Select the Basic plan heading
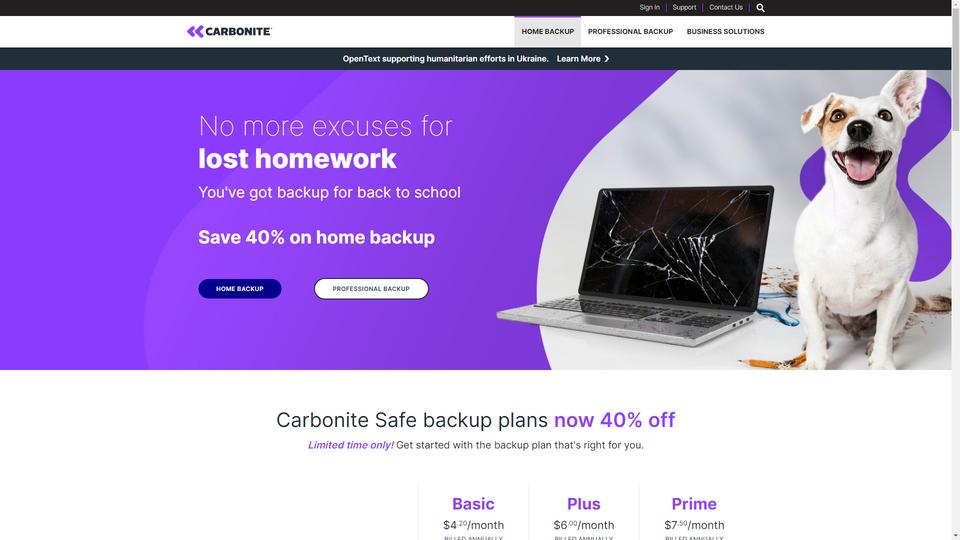The image size is (960, 540). click(473, 504)
